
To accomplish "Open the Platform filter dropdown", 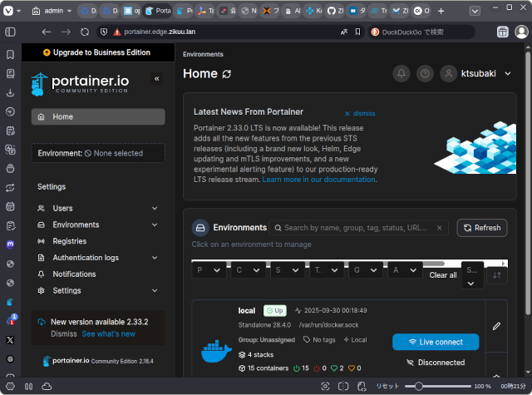I will click(x=208, y=270).
